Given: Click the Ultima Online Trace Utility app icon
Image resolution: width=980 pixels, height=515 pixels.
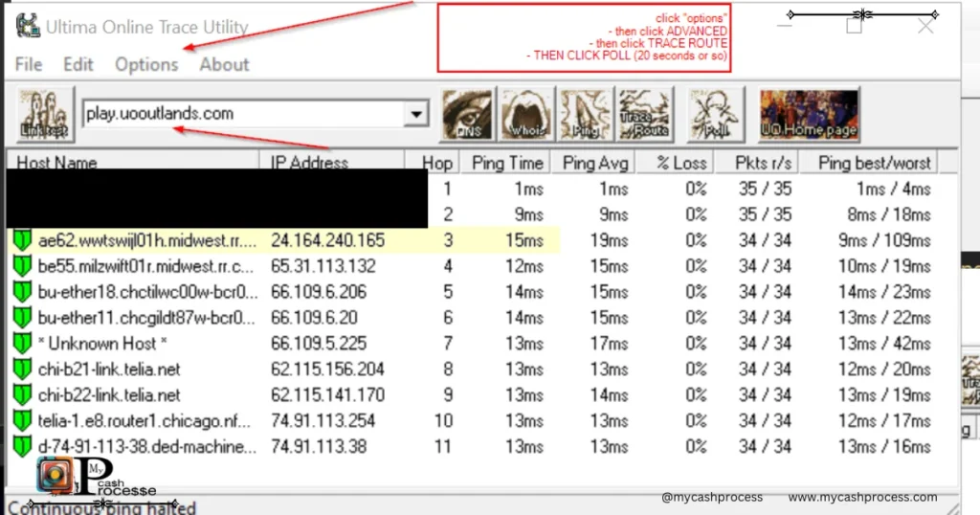Looking at the screenshot, I should point(28,26).
